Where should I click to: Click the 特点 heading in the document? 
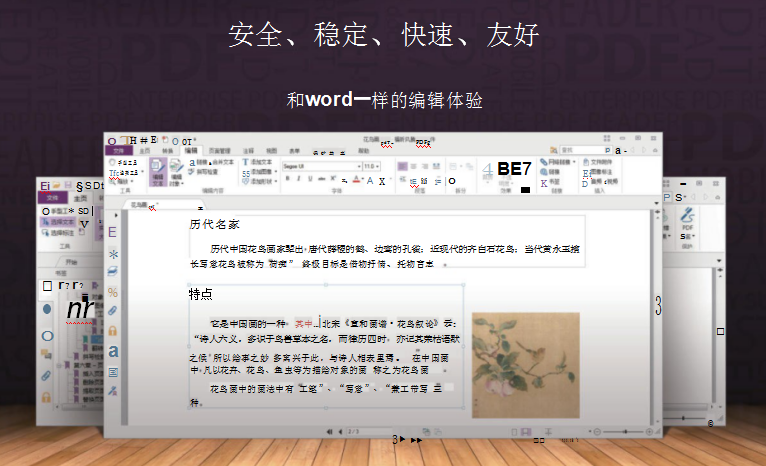(x=200, y=295)
